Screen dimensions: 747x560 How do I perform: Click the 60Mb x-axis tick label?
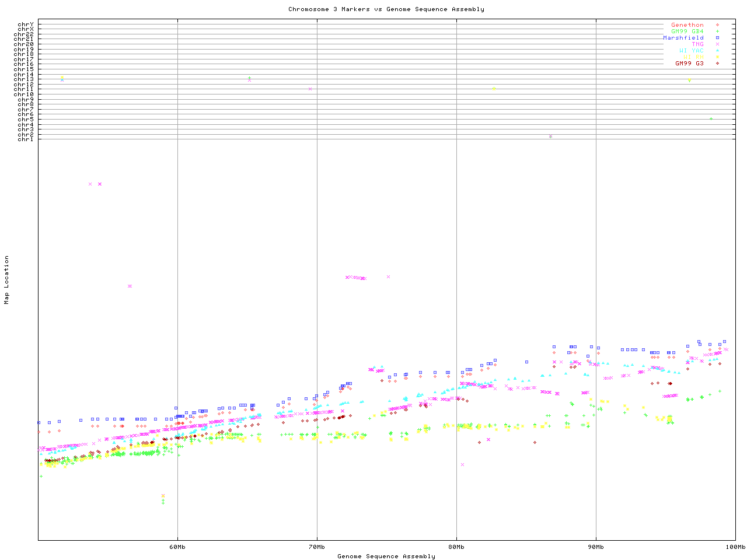[x=177, y=547]
